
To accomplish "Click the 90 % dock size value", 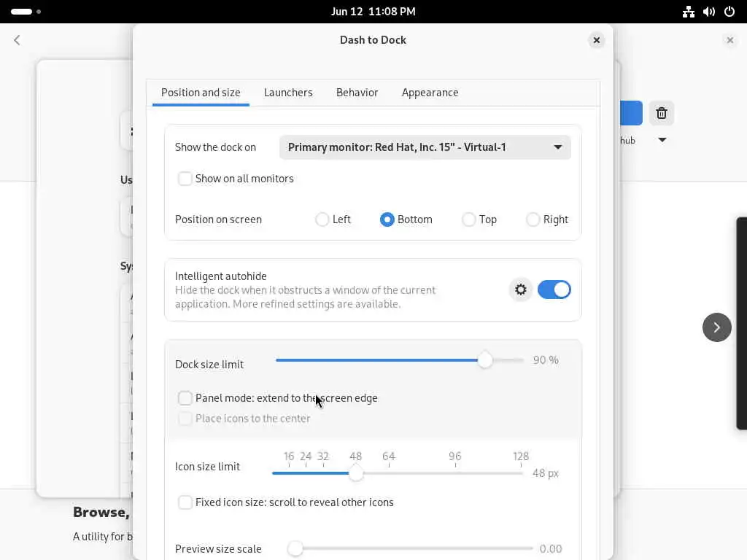I will (546, 360).
